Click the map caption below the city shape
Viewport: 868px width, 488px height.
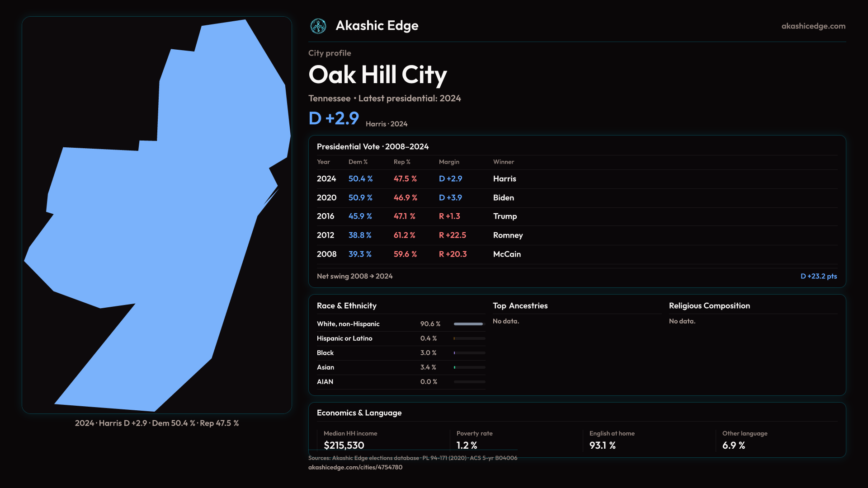coord(157,423)
